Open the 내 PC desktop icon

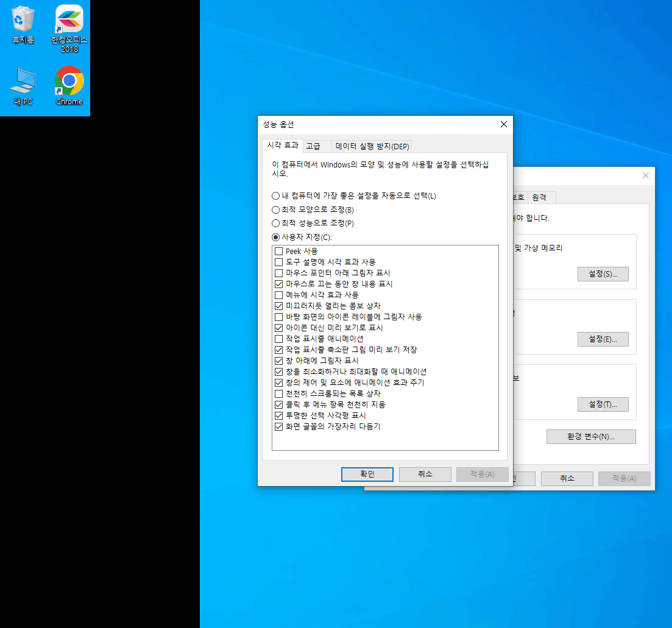tap(23, 87)
